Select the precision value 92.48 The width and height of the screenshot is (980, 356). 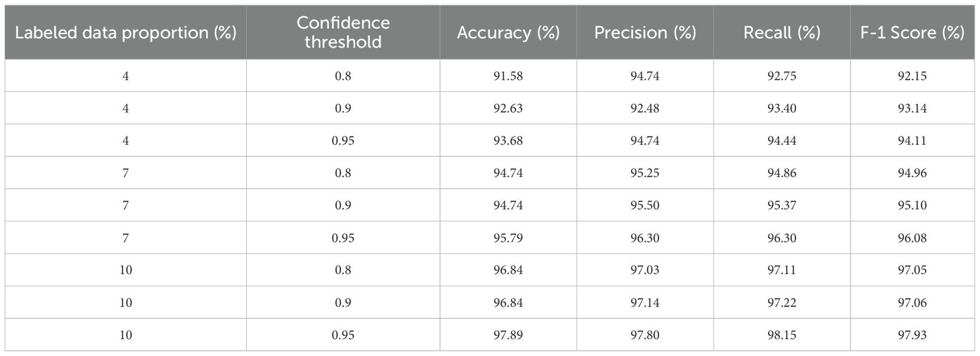[645, 108]
